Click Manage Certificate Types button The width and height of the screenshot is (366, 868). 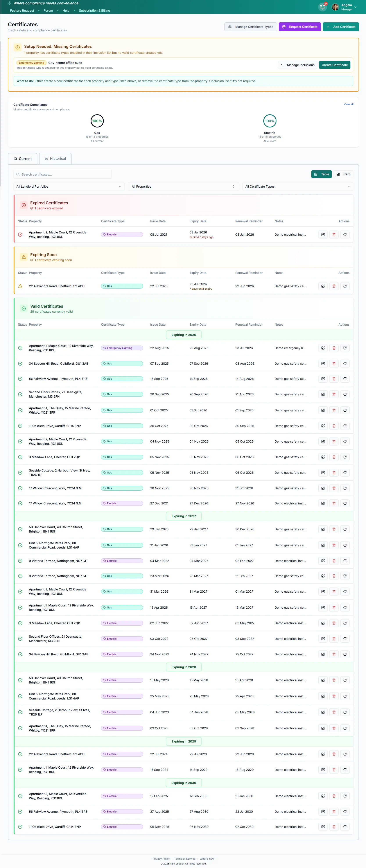point(251,27)
